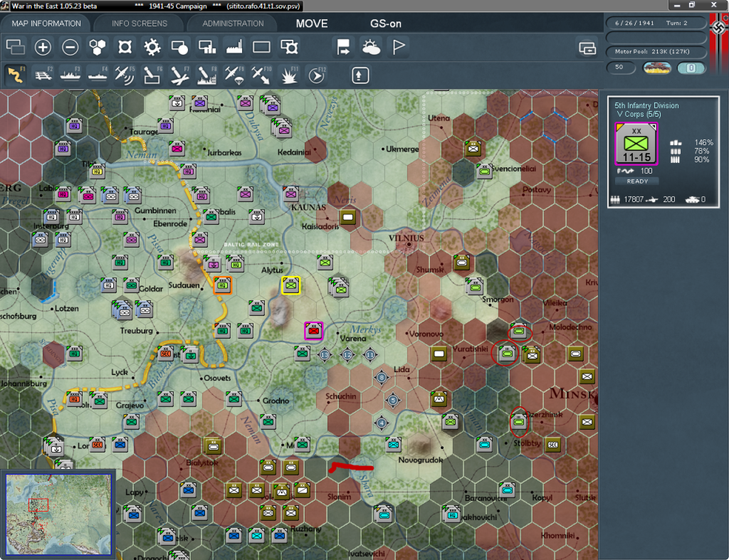The height and width of the screenshot is (560, 729).
Task: Select F6 Bomb unit mode
Action: tap(152, 75)
